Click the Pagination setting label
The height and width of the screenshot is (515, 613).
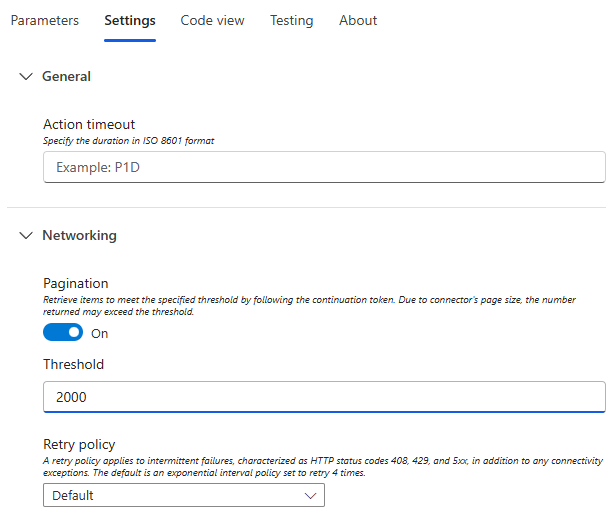tap(76, 284)
